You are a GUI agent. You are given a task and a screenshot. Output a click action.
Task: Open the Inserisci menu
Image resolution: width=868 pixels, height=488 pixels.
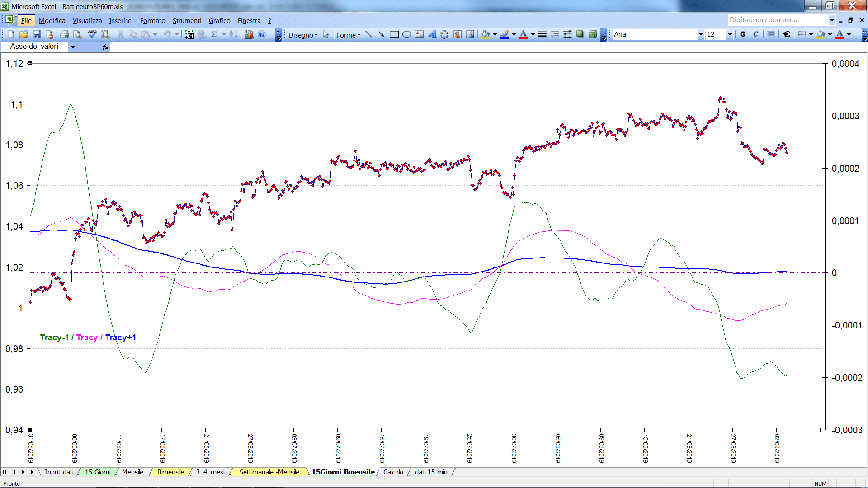pos(121,20)
